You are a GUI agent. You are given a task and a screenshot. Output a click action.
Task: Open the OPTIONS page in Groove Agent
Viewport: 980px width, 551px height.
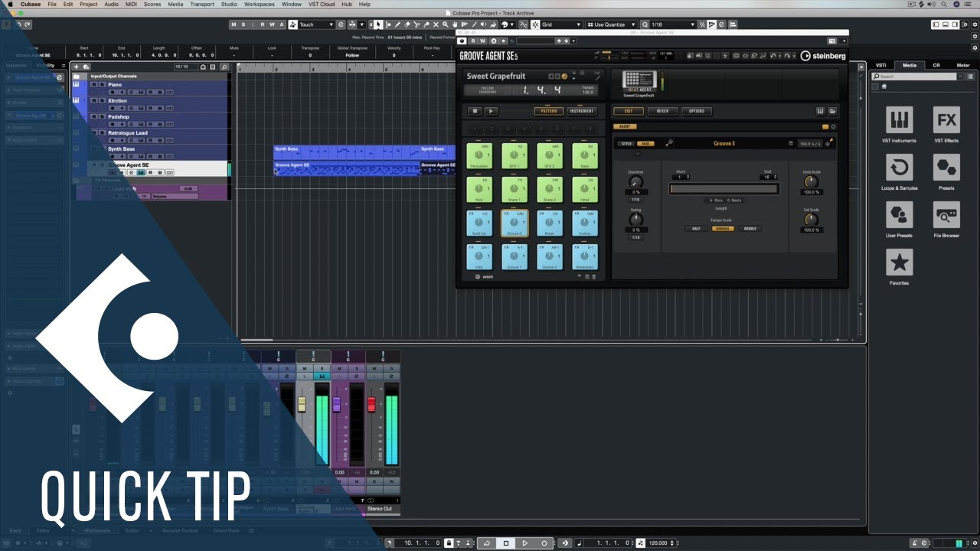[696, 111]
